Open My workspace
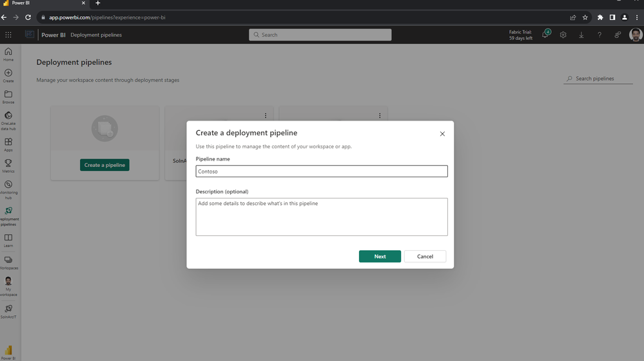 point(8,286)
